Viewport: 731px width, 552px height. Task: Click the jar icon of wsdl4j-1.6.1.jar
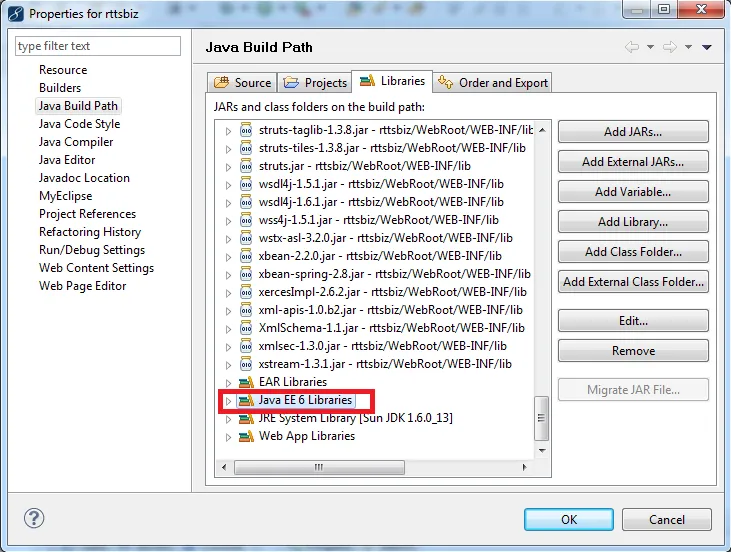[246, 202]
